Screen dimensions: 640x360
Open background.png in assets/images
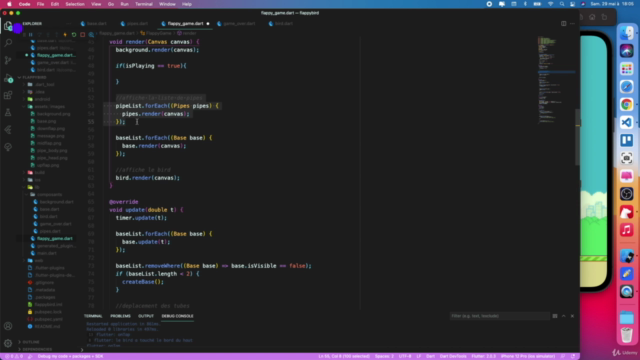[x=53, y=114]
